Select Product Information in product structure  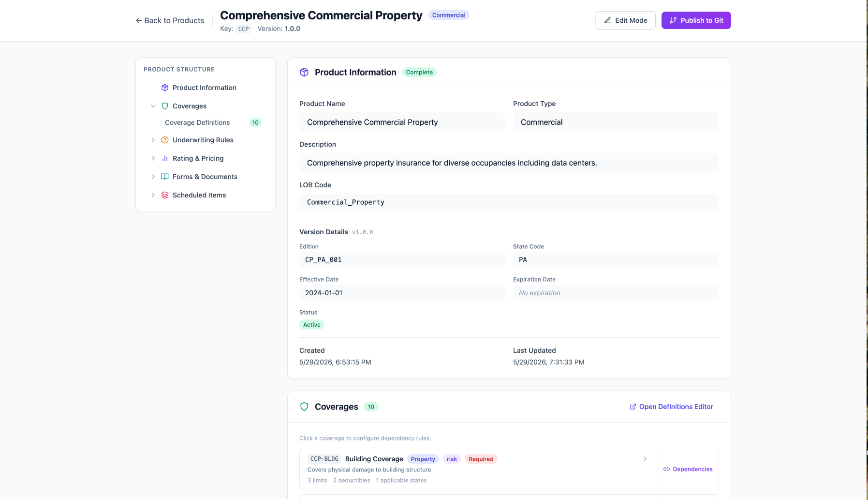(205, 88)
